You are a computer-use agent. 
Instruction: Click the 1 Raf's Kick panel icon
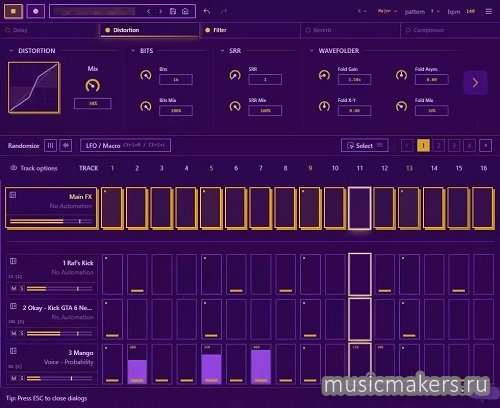click(x=13, y=261)
